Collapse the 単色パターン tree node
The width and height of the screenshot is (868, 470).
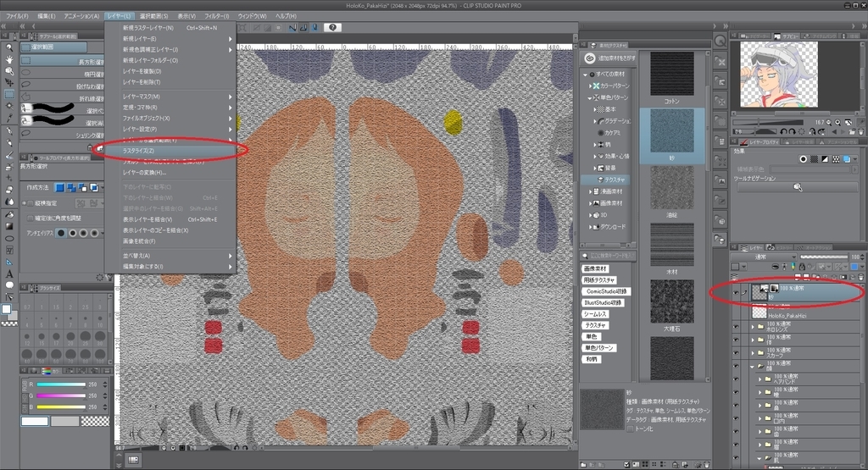[x=590, y=97]
